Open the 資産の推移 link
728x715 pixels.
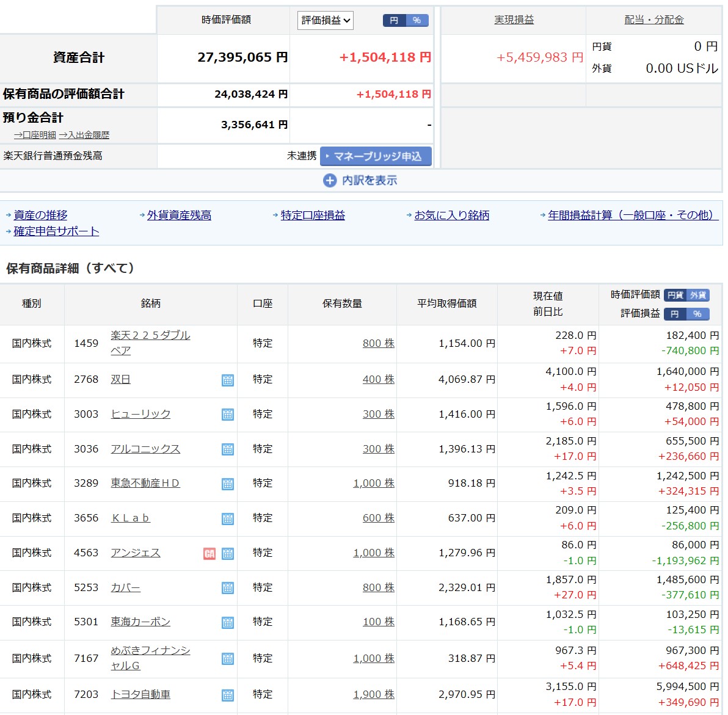pyautogui.click(x=40, y=216)
